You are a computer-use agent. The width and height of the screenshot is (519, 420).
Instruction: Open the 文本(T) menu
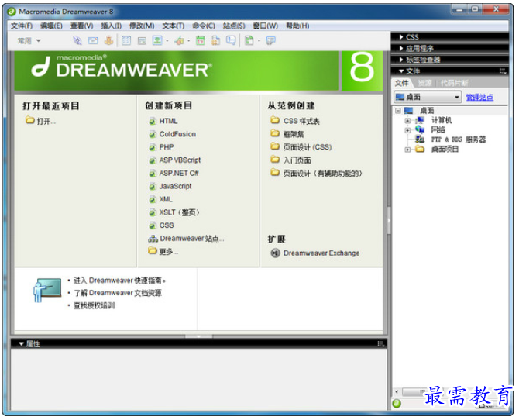tap(173, 26)
